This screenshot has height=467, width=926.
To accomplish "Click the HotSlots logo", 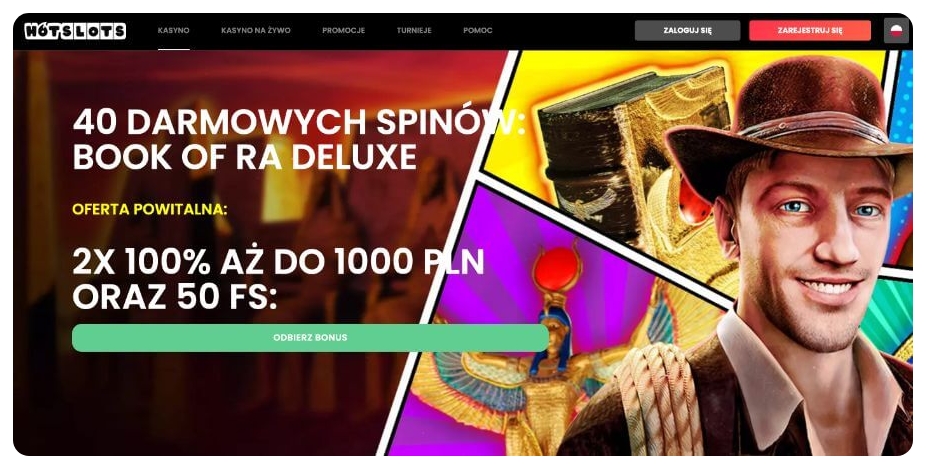I will tap(75, 31).
